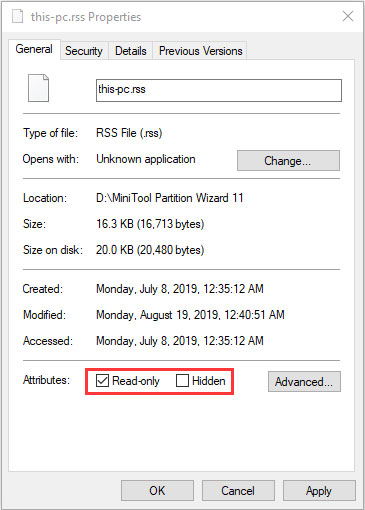The width and height of the screenshot is (365, 510).
Task: Select the Previous Versions tab
Action: click(x=200, y=51)
